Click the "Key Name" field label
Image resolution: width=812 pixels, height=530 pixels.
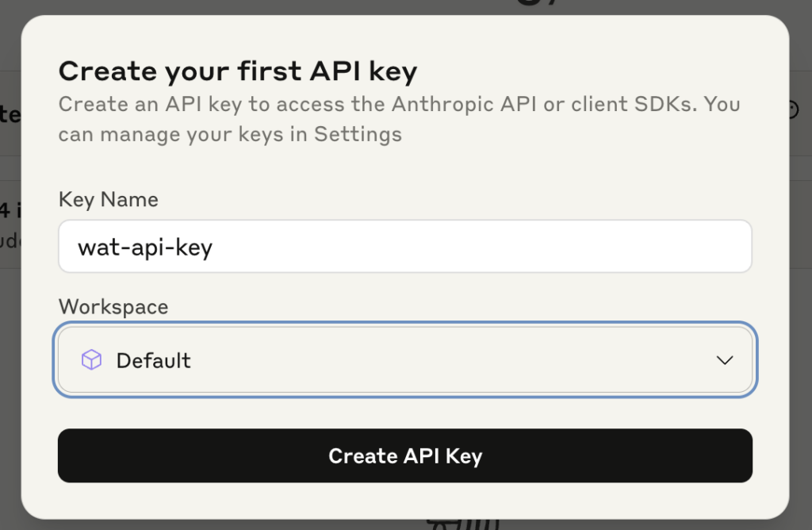(109, 199)
